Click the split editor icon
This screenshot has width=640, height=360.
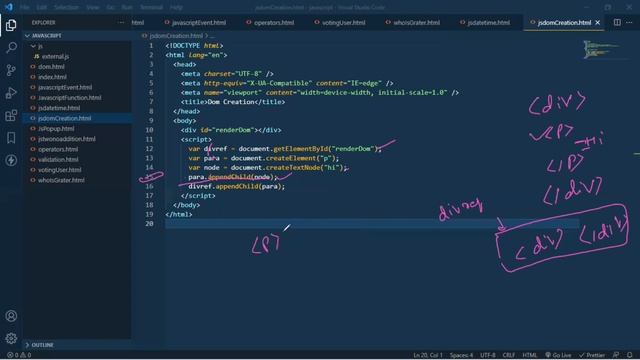[617, 22]
